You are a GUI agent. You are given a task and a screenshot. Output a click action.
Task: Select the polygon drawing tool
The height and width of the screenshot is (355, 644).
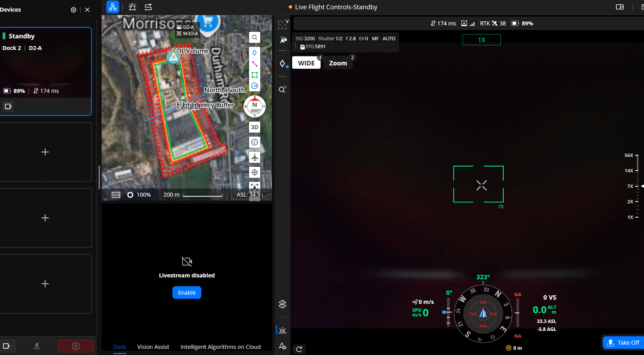(x=254, y=75)
